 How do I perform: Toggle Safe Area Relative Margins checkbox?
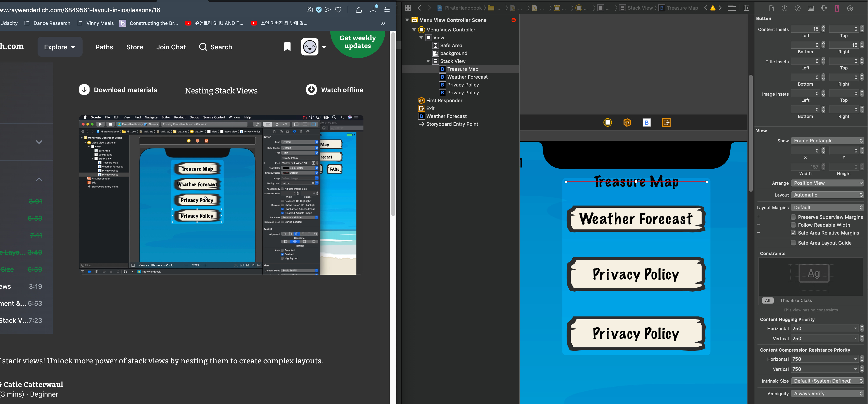tap(793, 233)
